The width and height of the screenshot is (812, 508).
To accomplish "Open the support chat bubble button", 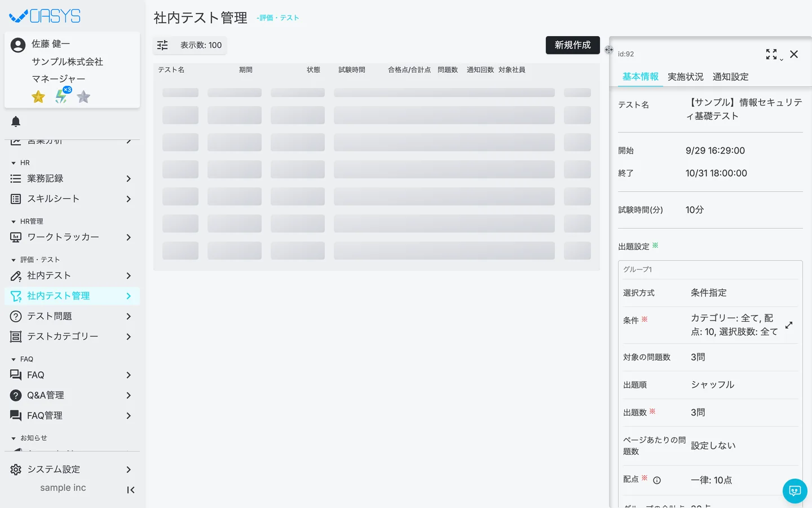I will coord(795,491).
